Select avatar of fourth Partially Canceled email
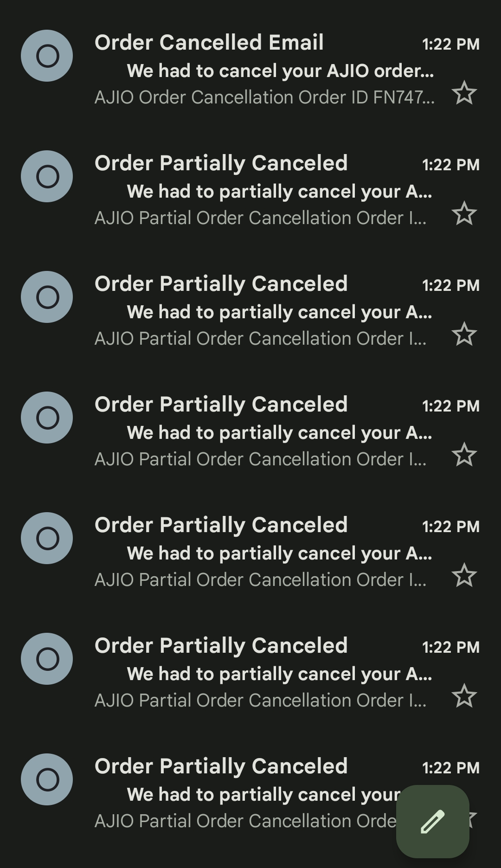Screen dimensions: 501x868 click(47, 538)
